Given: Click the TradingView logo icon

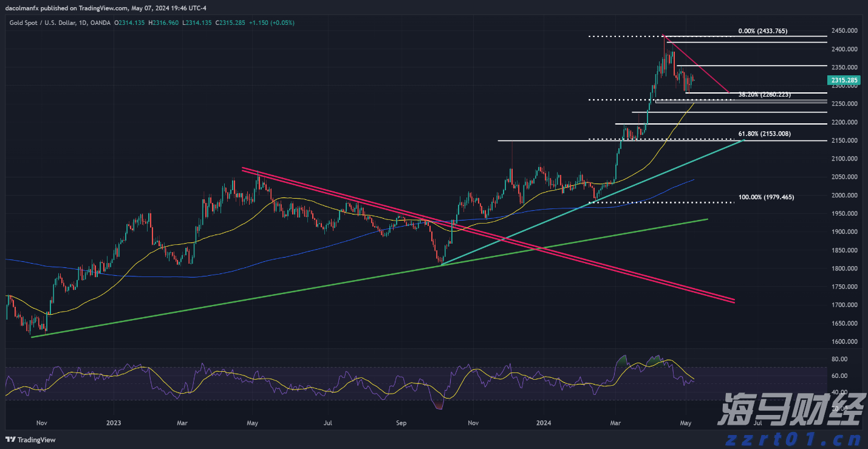Looking at the screenshot, I should click(x=11, y=440).
